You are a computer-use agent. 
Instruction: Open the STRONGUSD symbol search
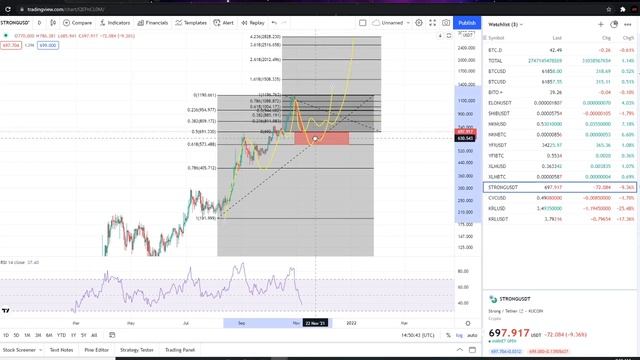(x=15, y=23)
